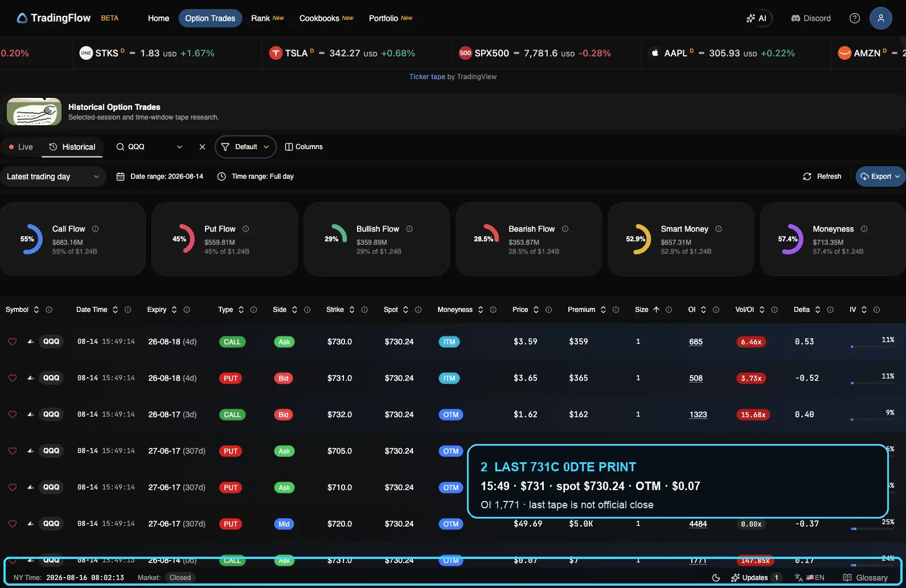This screenshot has width=906, height=588.
Task: Open the Glossary
Action: tap(865, 578)
